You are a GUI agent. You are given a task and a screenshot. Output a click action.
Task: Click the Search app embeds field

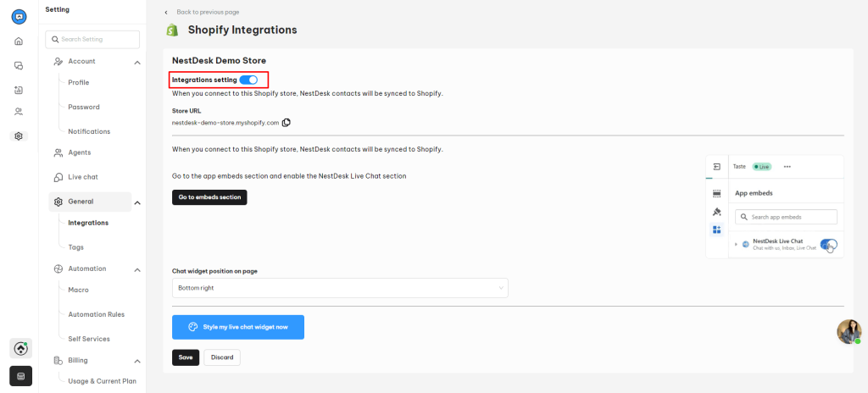click(x=786, y=217)
